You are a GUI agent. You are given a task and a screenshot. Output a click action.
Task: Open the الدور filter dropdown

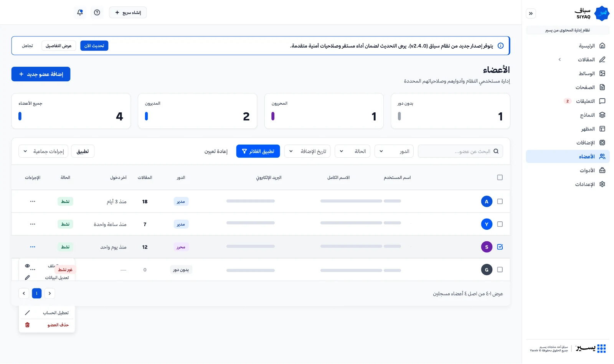pyautogui.click(x=394, y=151)
